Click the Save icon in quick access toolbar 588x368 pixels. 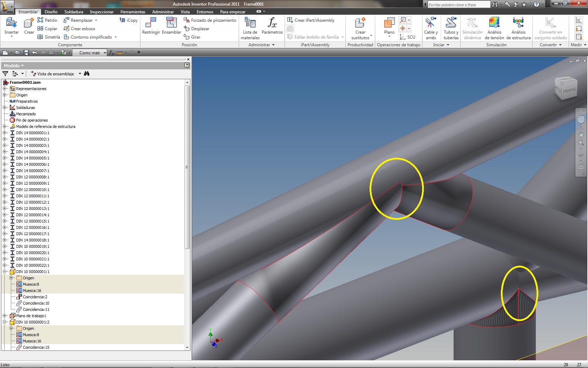pyautogui.click(x=26, y=53)
